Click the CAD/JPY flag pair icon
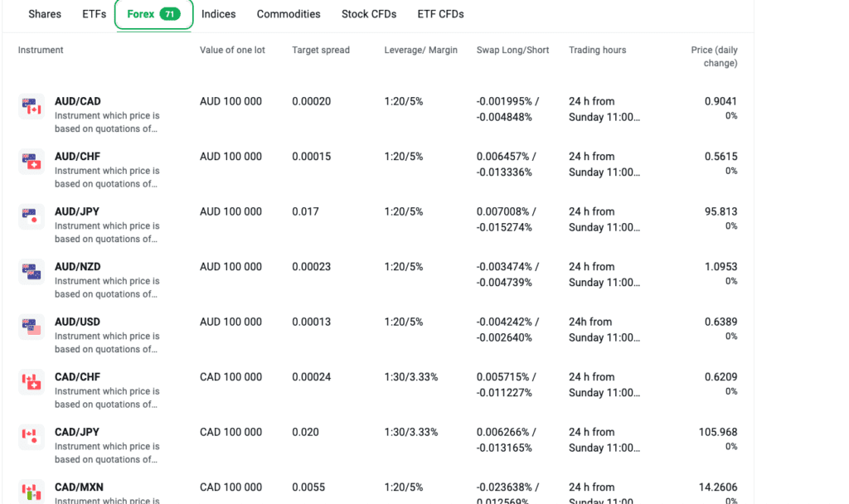Image resolution: width=849 pixels, height=504 pixels. 32,438
